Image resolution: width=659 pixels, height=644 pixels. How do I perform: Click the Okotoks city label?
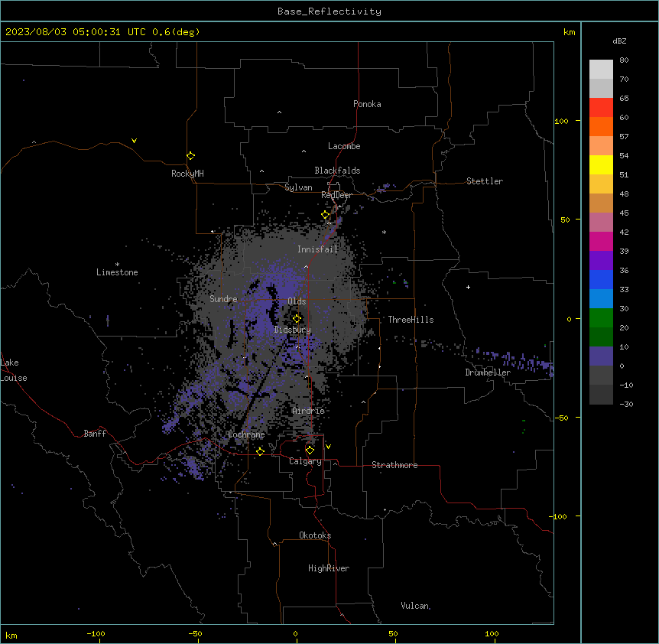pos(315,535)
